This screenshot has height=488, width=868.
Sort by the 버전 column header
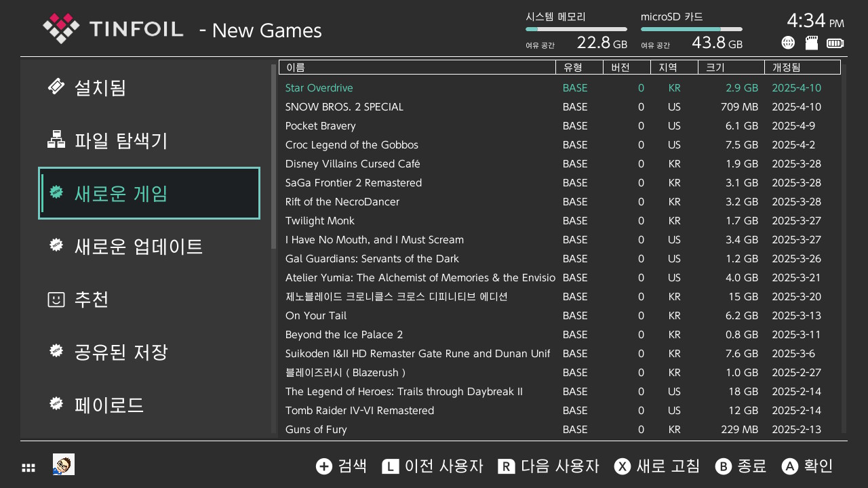pyautogui.click(x=627, y=67)
